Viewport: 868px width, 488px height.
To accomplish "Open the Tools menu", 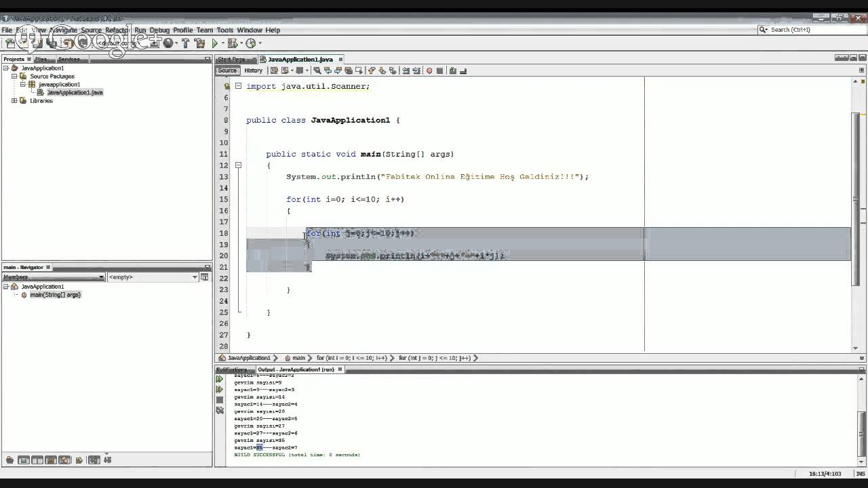I will pos(225,30).
